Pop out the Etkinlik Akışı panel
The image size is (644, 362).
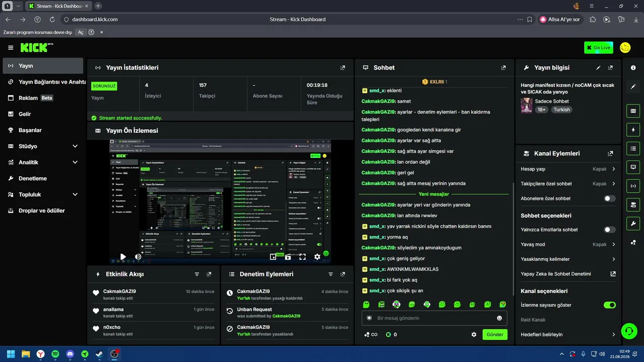point(209,274)
